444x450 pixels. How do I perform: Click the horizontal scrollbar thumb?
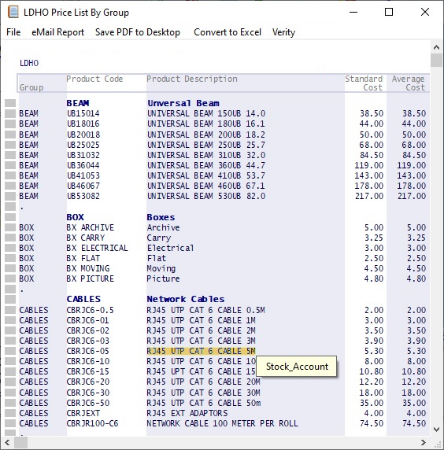click(21, 443)
